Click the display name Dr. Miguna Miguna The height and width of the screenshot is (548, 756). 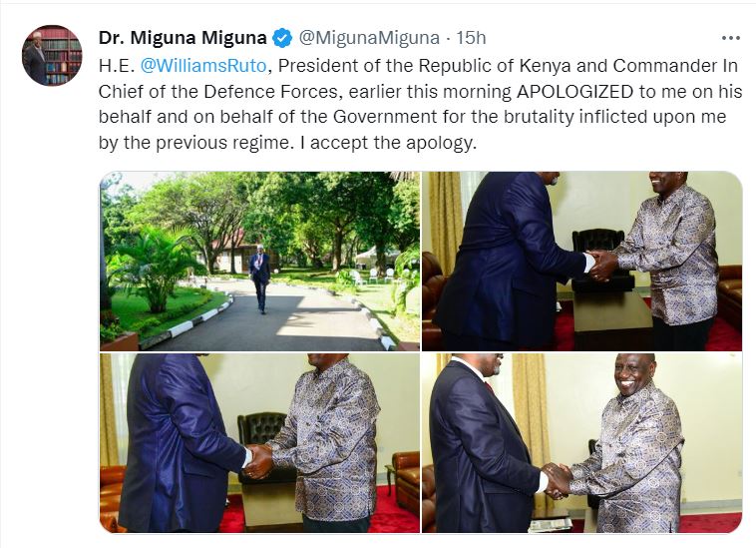tap(183, 38)
